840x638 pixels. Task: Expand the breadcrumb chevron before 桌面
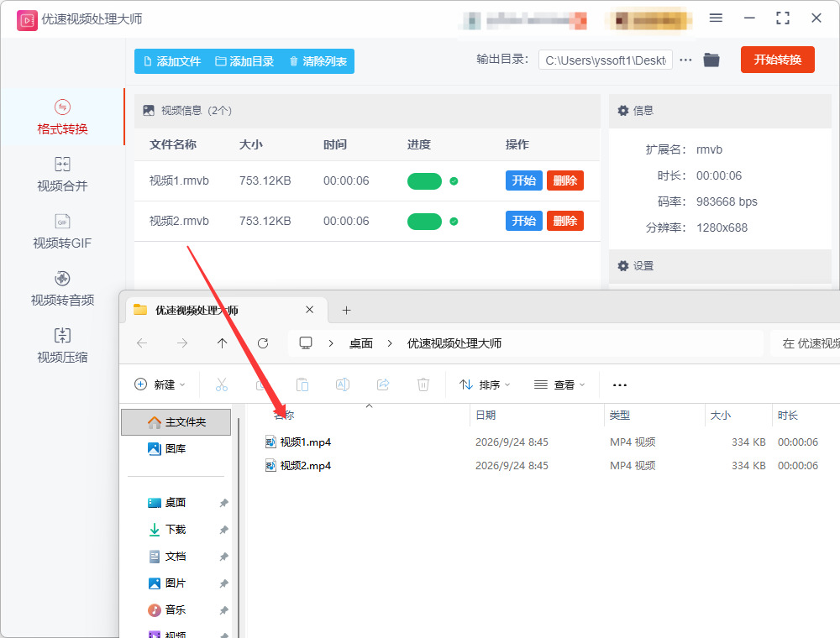click(331, 343)
